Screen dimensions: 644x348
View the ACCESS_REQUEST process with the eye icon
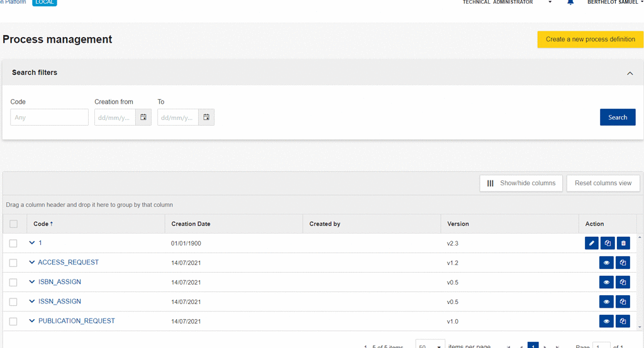tap(606, 263)
